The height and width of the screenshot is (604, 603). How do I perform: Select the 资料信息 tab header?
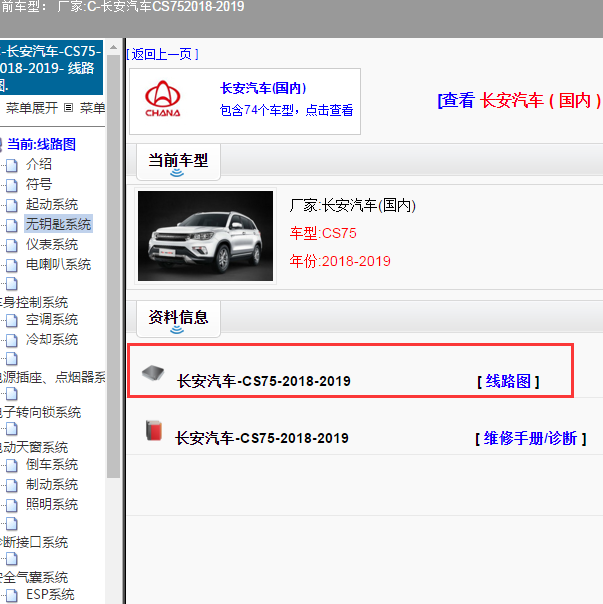click(178, 318)
